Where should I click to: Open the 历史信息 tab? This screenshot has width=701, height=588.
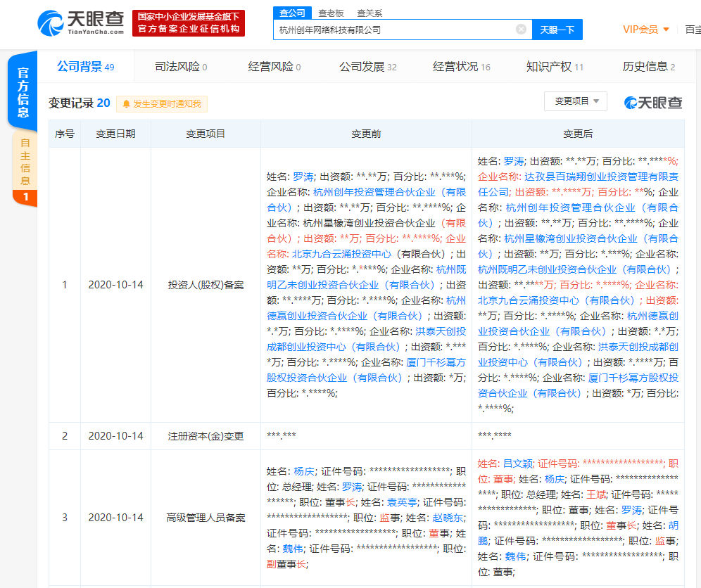point(648,67)
